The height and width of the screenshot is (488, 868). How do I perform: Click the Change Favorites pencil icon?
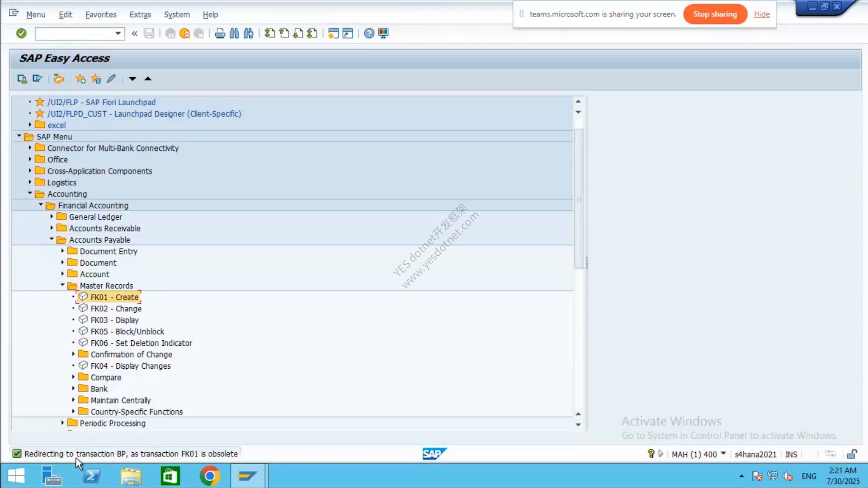(111, 79)
